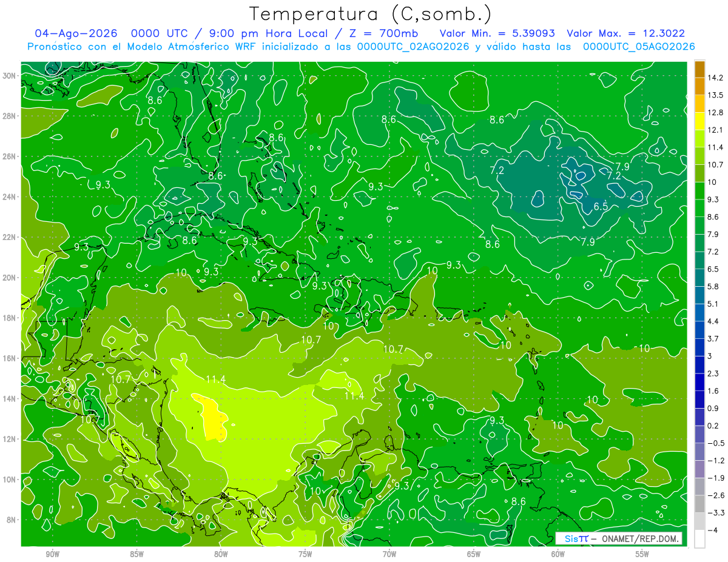Click the "80W" longitude axis label
The image size is (728, 562).
click(221, 554)
